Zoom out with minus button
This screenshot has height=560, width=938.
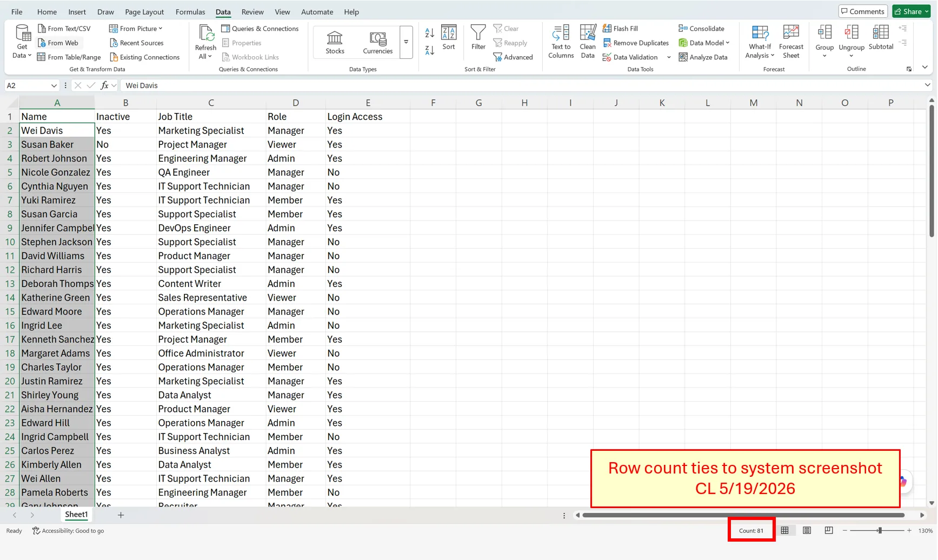tap(844, 531)
